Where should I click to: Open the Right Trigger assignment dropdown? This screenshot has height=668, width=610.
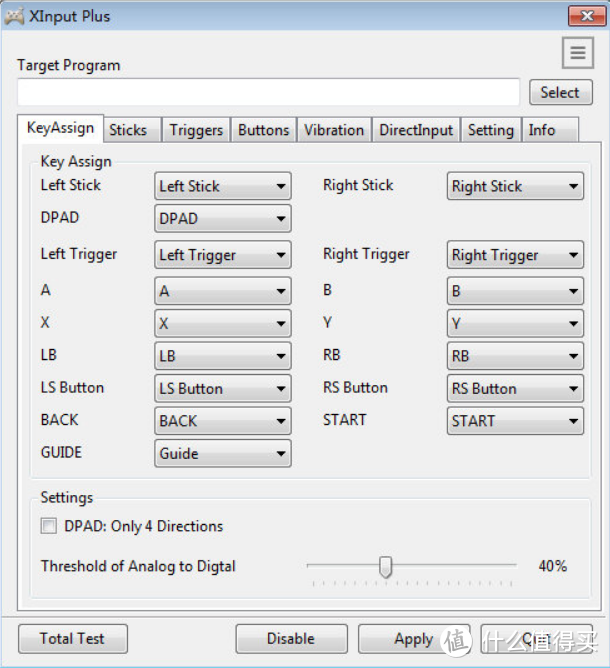click(515, 255)
